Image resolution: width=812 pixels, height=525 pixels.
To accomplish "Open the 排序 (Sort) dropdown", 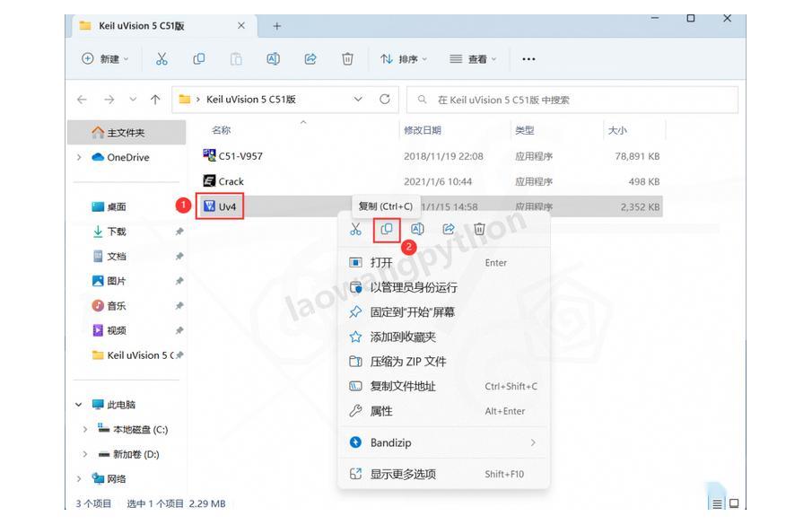I will 404,59.
